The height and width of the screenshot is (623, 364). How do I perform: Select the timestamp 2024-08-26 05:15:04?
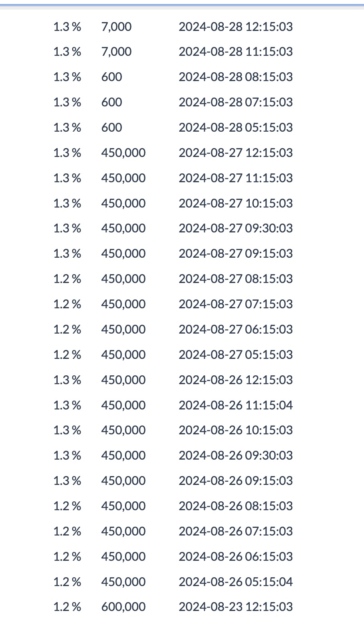pos(236,582)
